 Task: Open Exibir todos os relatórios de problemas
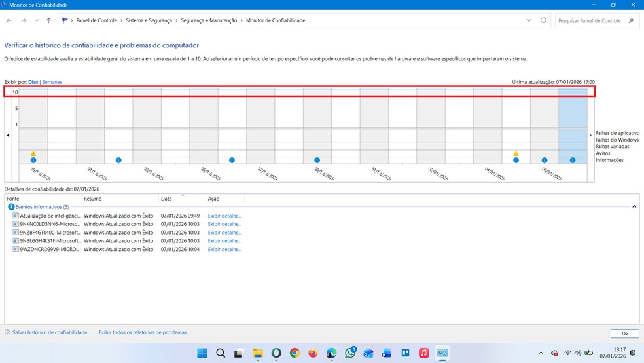(x=143, y=332)
